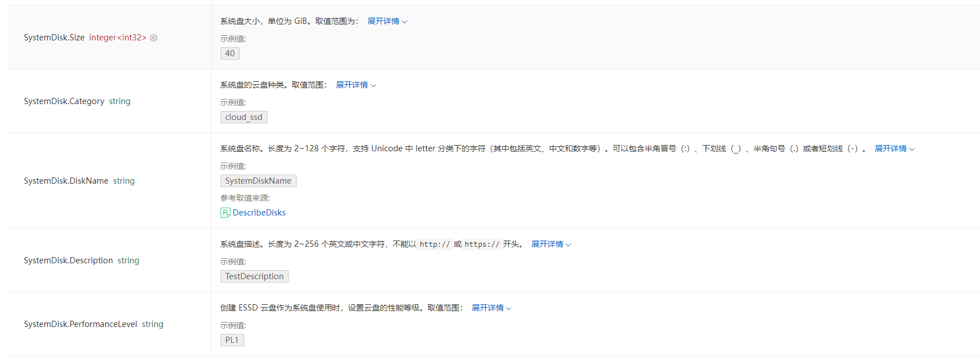The image size is (980, 356).
Task: Expand details for SystemDisk.PerformanceLevel value range
Action: [492, 308]
